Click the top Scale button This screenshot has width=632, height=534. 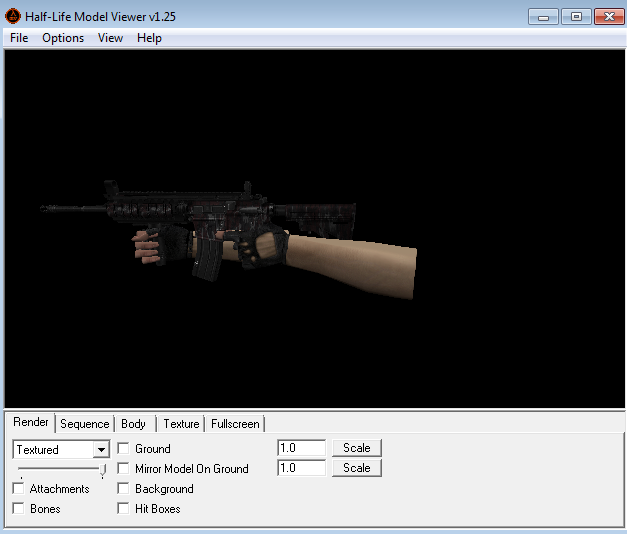[x=357, y=448]
